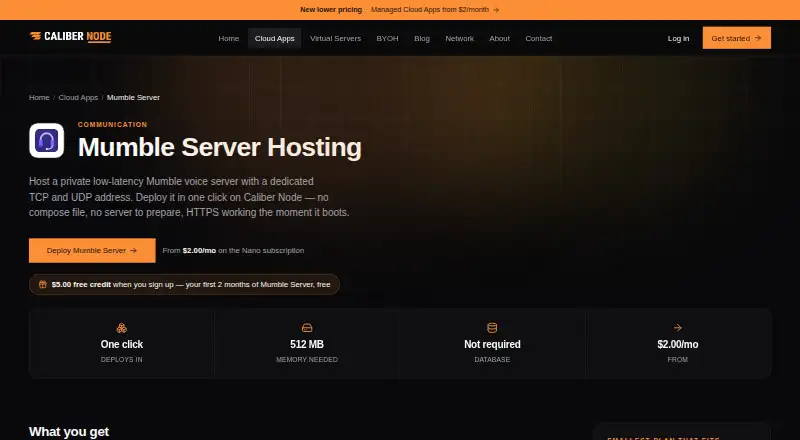
Task: Click the memory icon above 512 MB
Action: pyautogui.click(x=307, y=328)
